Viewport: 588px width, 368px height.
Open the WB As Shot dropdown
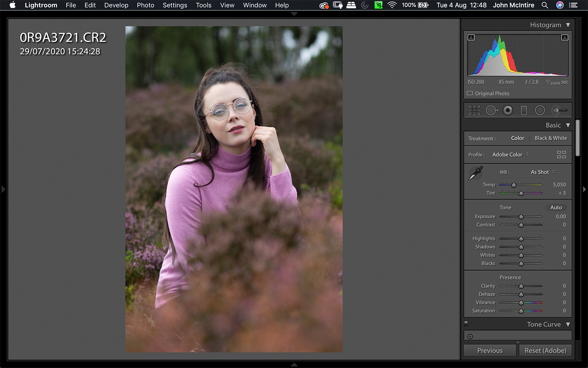coord(541,172)
